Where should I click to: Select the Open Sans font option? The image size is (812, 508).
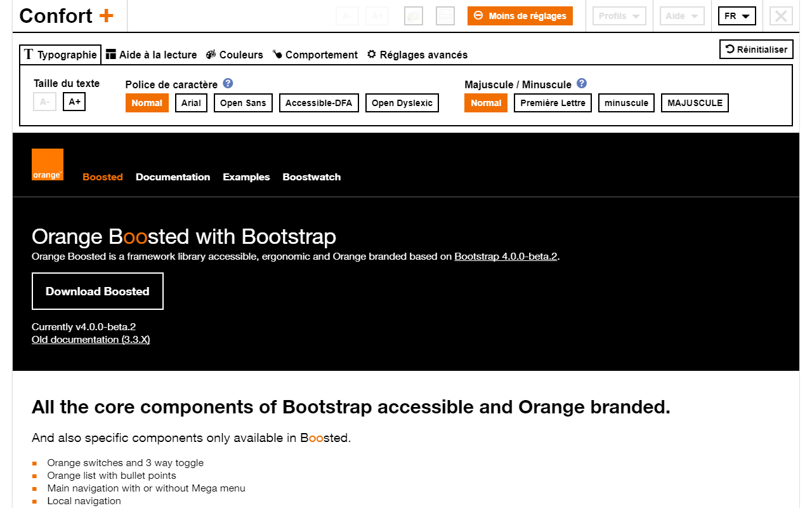pyautogui.click(x=243, y=103)
